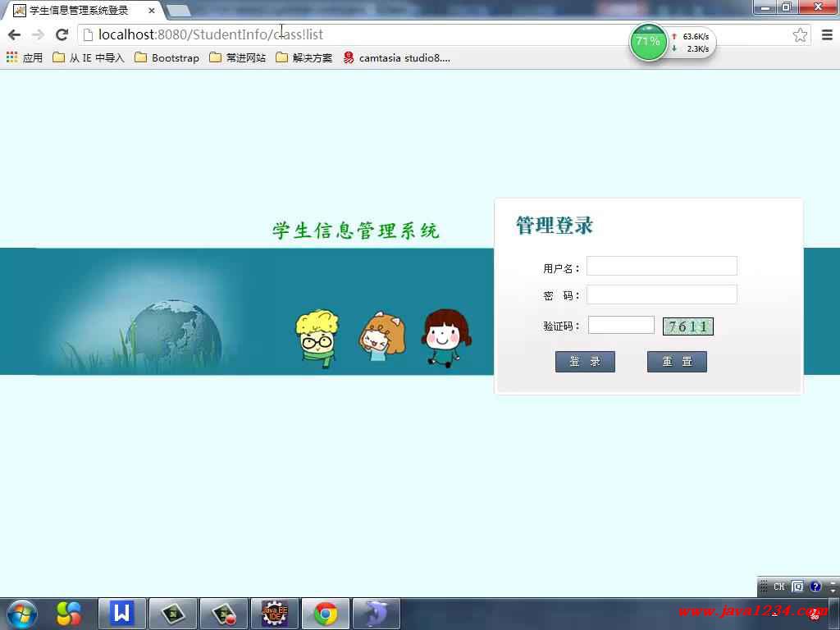Screen dimensions: 840x630
Task: Open the 解决方案 bookmark folder
Action: pyautogui.click(x=304, y=58)
